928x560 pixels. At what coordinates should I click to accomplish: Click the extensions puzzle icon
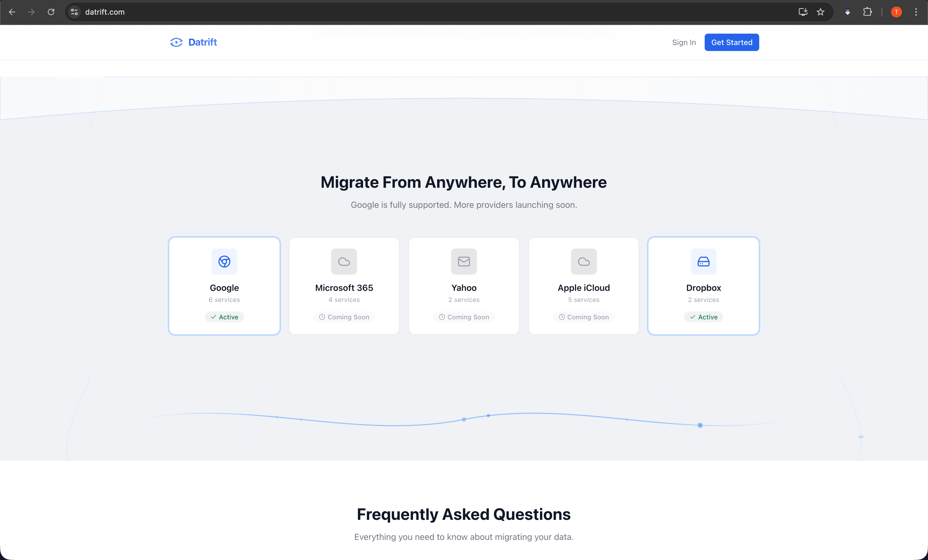click(867, 12)
